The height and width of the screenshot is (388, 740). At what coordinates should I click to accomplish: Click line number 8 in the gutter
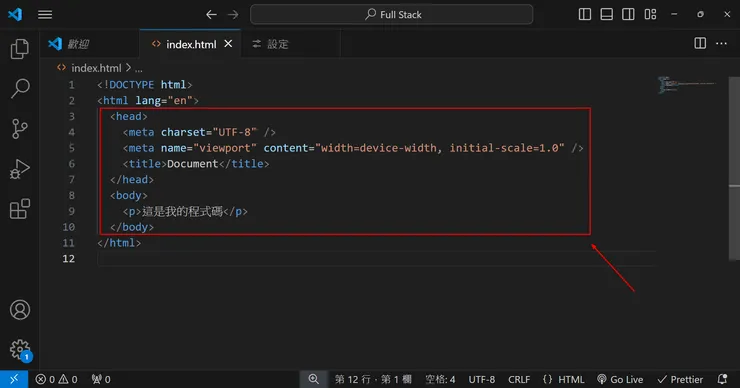coord(72,195)
